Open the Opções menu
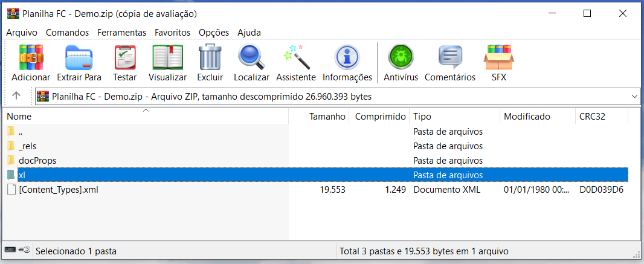Image resolution: width=644 pixels, height=264 pixels. tap(214, 33)
